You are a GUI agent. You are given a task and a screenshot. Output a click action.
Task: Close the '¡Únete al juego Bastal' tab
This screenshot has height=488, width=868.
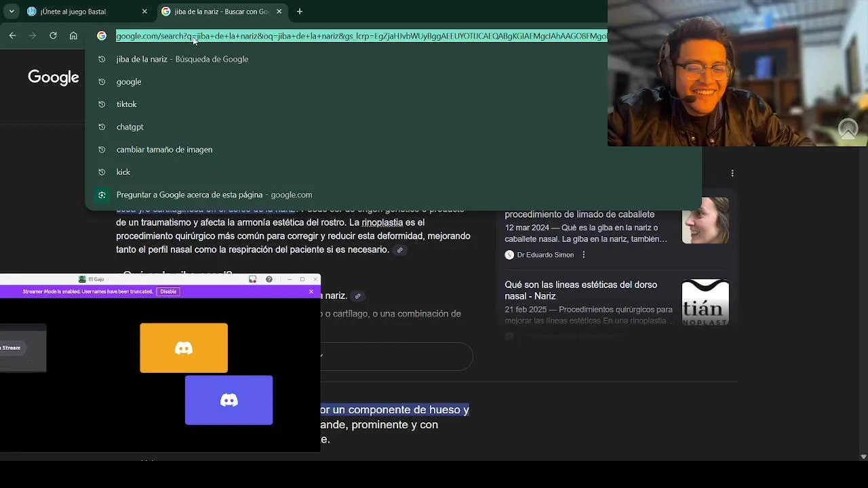pos(144,12)
